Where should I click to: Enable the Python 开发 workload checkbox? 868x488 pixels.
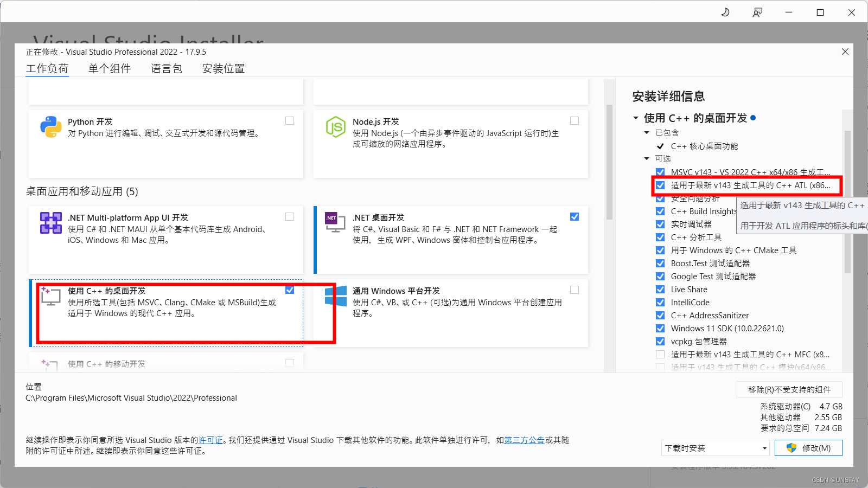point(290,120)
